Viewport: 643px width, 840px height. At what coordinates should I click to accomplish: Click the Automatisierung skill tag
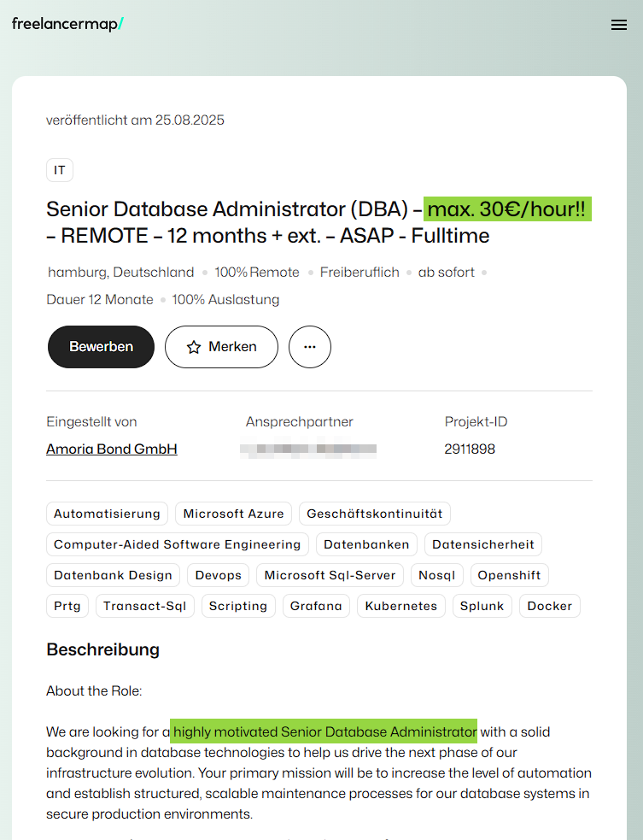tap(107, 514)
